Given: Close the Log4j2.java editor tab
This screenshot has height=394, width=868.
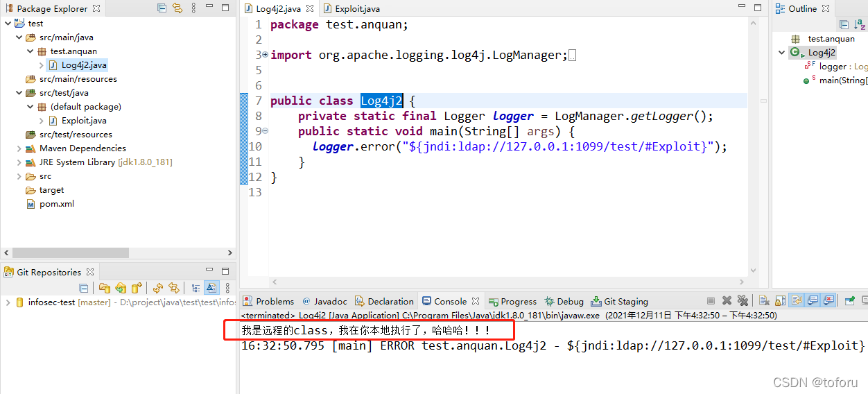Looking at the screenshot, I should [x=310, y=9].
